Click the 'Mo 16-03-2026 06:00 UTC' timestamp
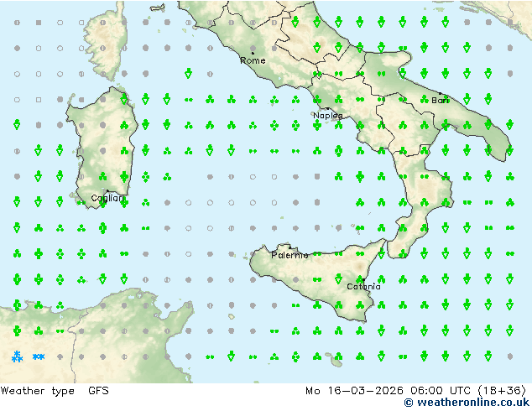The height and width of the screenshot is (411, 532). (x=388, y=391)
